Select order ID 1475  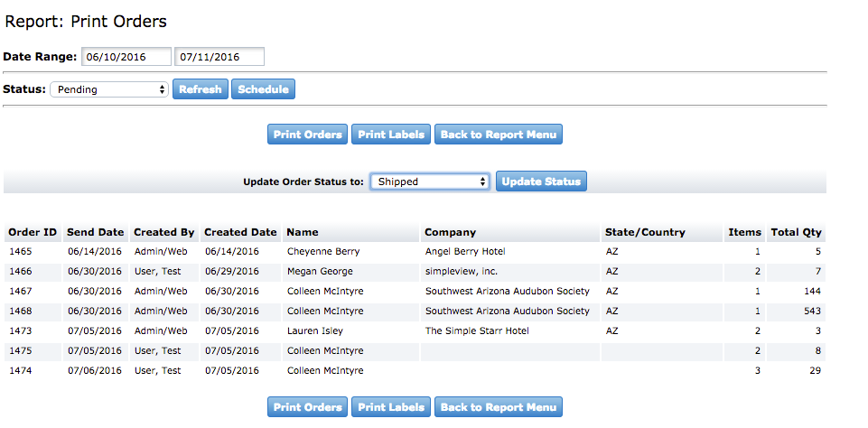[21, 351]
